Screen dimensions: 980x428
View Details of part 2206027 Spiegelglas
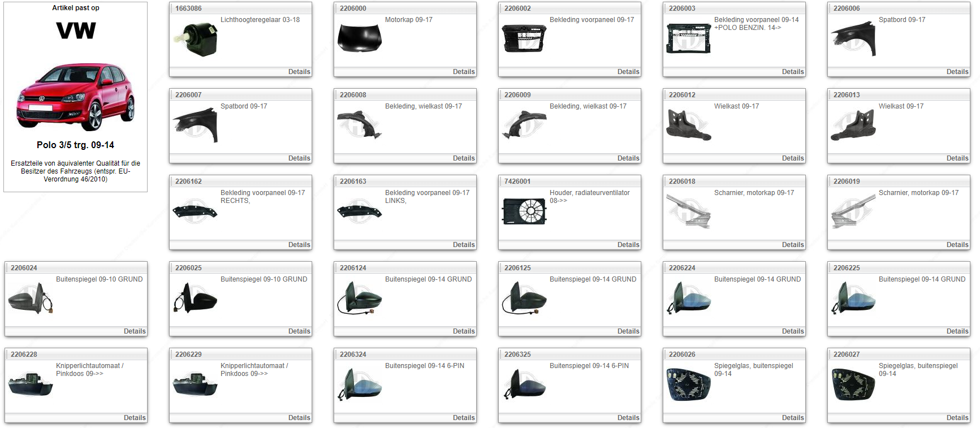(957, 418)
